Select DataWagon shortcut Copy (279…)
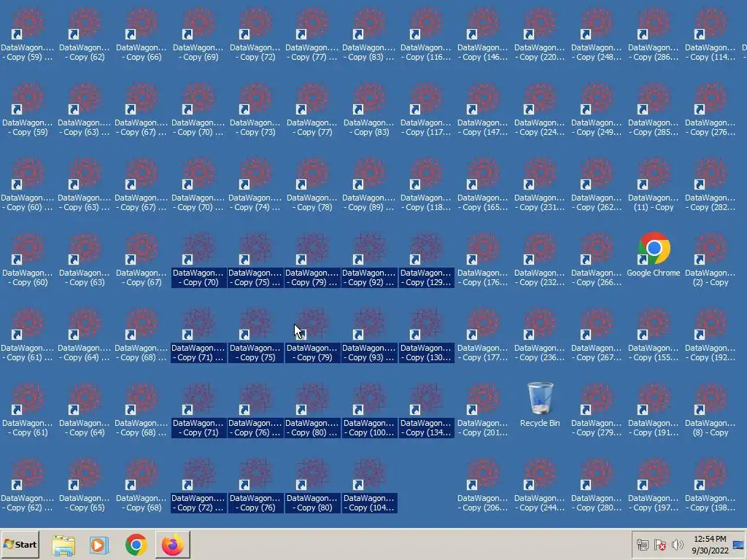The image size is (747, 560). [597, 410]
